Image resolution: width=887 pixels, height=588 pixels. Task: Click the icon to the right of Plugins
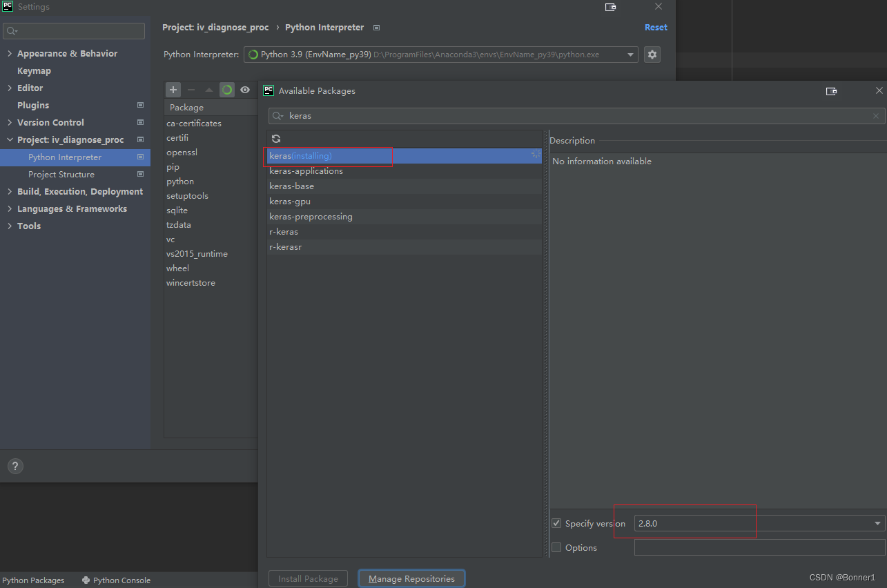click(x=141, y=105)
